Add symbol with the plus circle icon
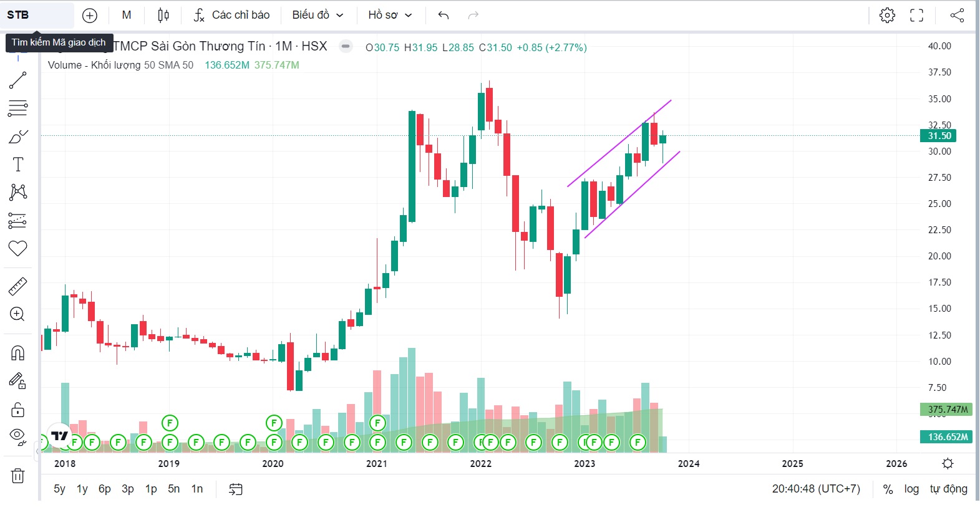The image size is (980, 510). click(x=90, y=16)
